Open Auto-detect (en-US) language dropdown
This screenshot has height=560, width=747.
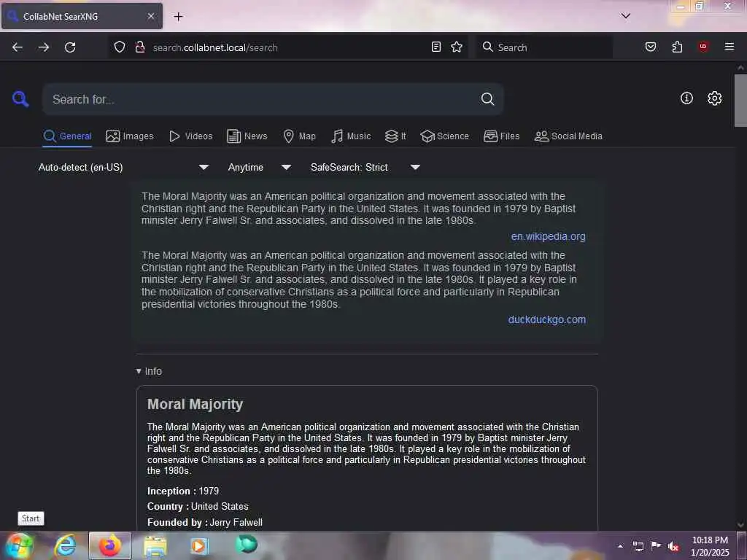click(x=124, y=167)
